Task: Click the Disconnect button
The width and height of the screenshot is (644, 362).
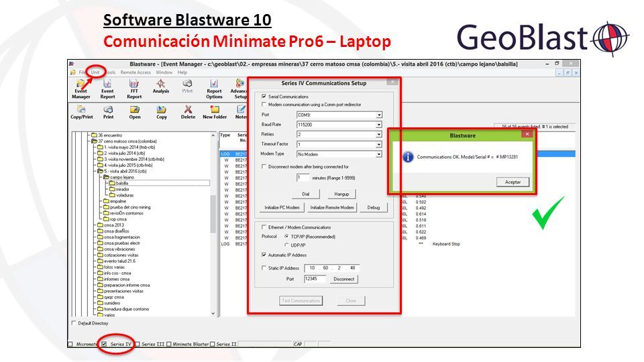Action: click(343, 279)
